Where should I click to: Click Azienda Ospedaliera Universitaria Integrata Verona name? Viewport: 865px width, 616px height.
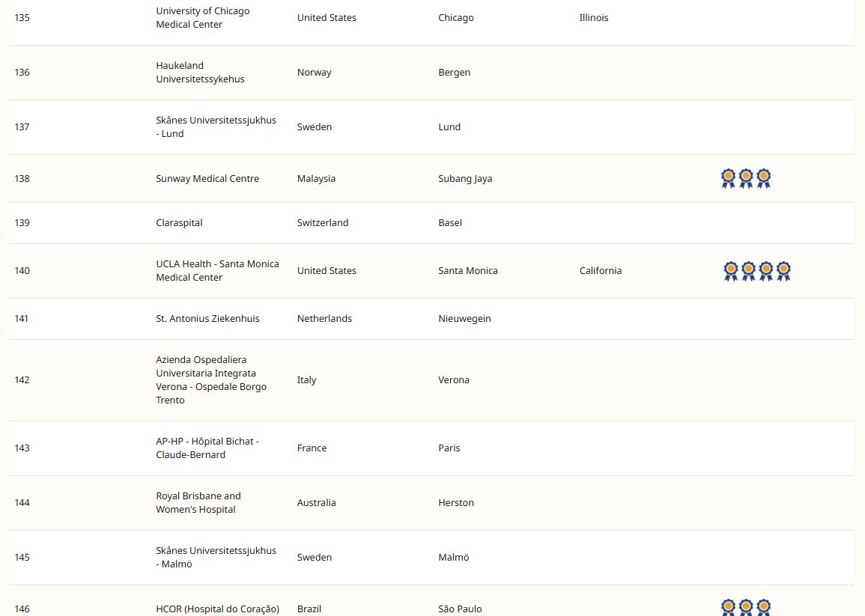pos(210,380)
